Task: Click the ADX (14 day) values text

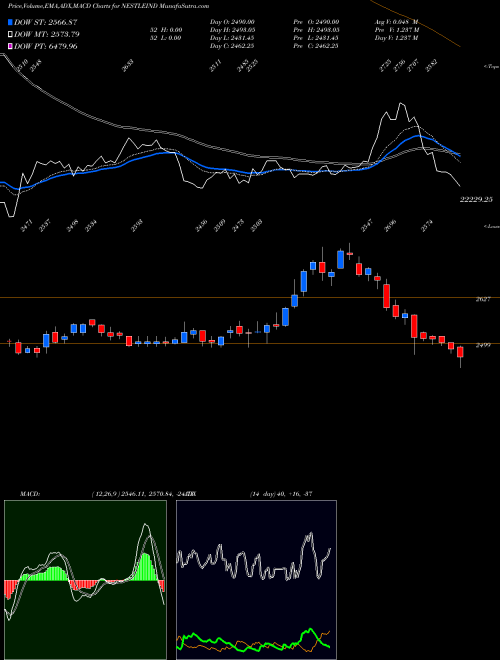Action: coord(281,494)
